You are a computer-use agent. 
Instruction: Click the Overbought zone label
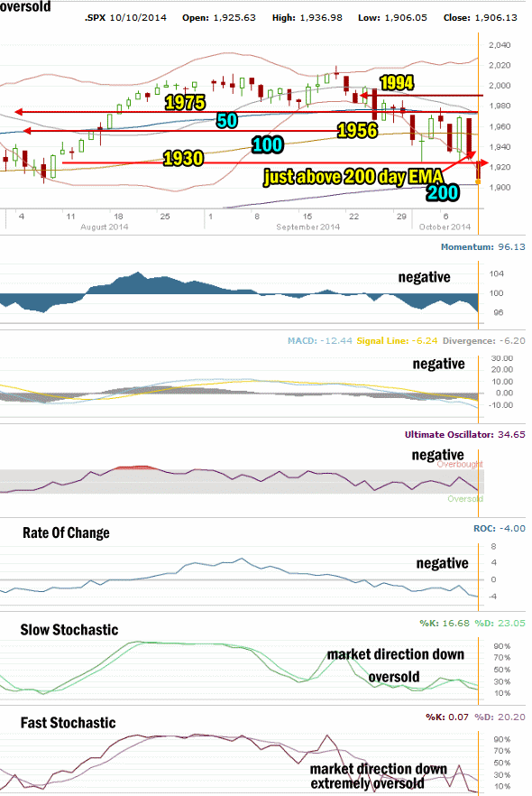tap(460, 465)
